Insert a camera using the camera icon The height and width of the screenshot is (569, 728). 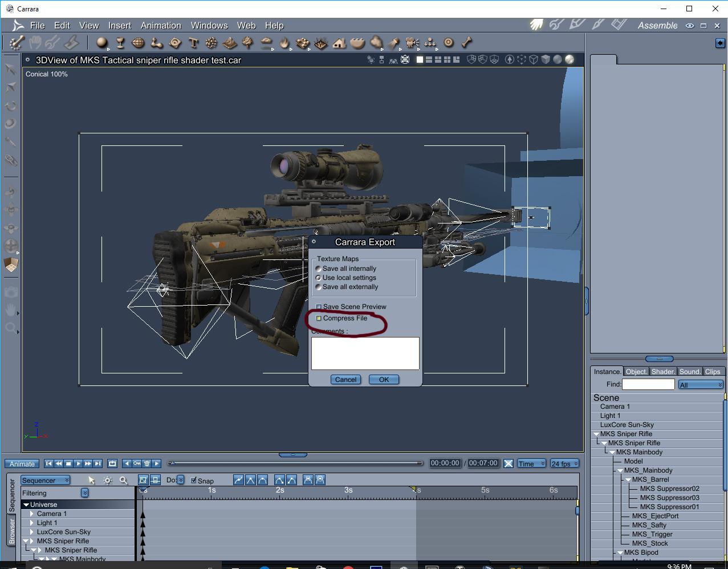click(412, 43)
